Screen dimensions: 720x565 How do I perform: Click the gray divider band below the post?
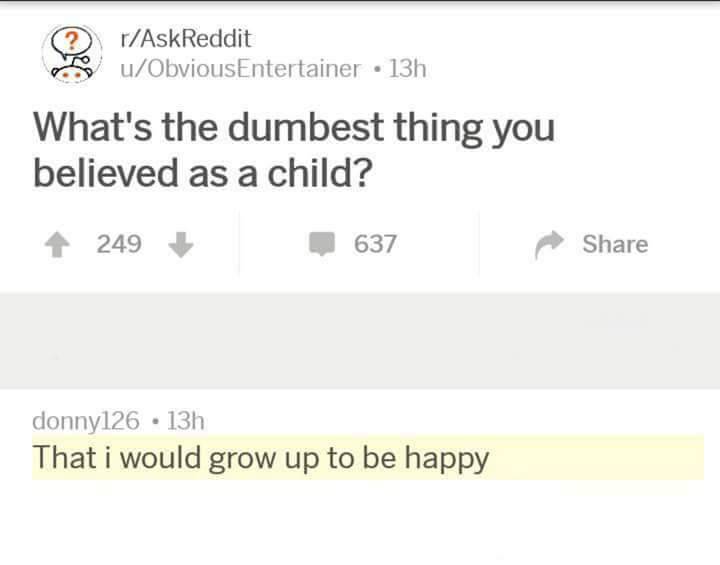[x=360, y=340]
